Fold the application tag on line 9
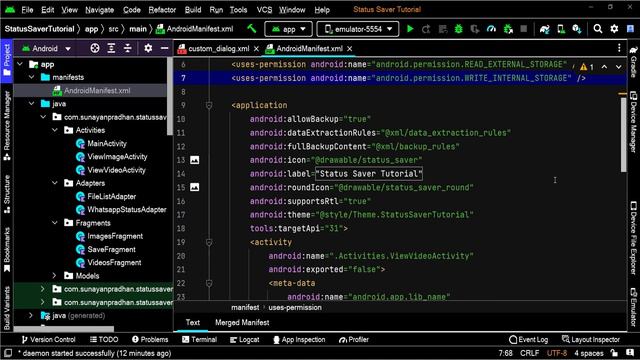Viewport: 640px width, 360px height. pyautogui.click(x=209, y=105)
